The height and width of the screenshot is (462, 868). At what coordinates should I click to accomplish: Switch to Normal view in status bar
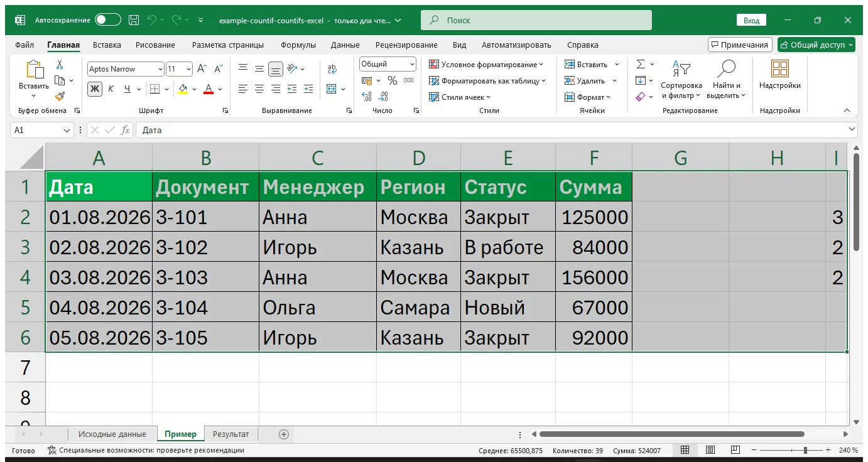(x=685, y=450)
